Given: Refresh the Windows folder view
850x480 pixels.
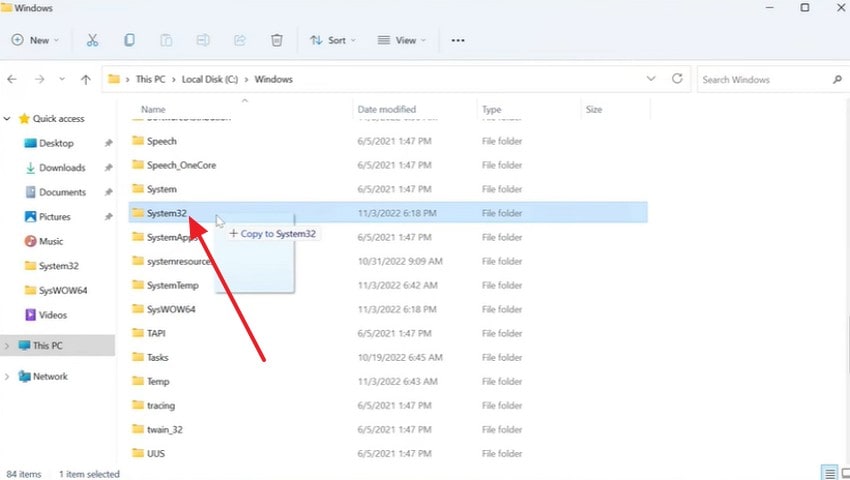Looking at the screenshot, I should click(x=677, y=79).
